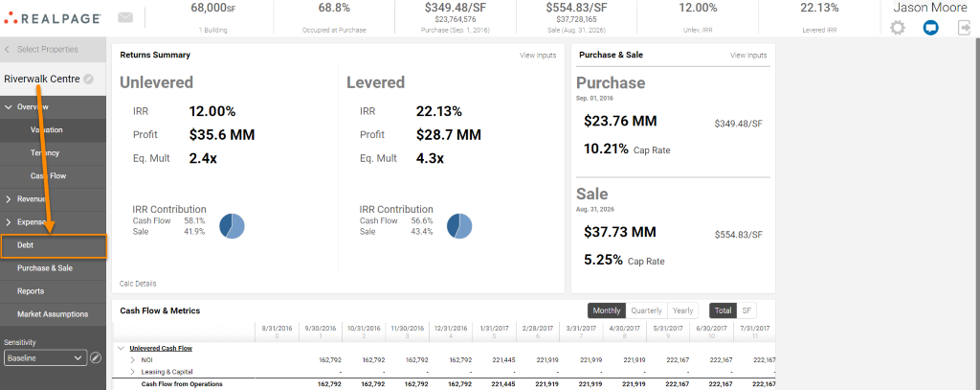This screenshot has height=390, width=980.
Task: Click View Inputs in Returns Summary
Action: point(538,56)
